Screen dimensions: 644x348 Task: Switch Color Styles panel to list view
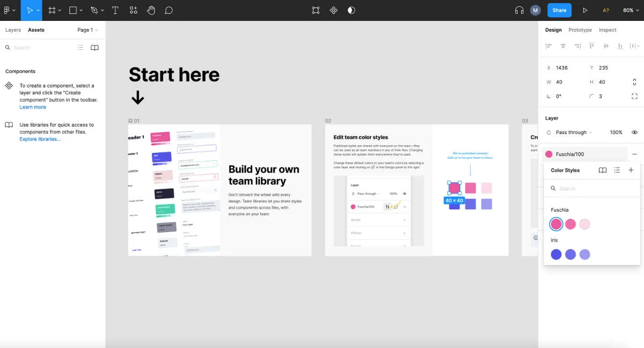[x=617, y=170]
